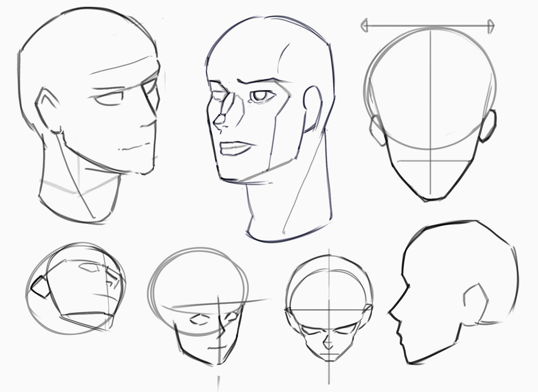Click the double-headed width arrow above front-view head

coord(427,26)
